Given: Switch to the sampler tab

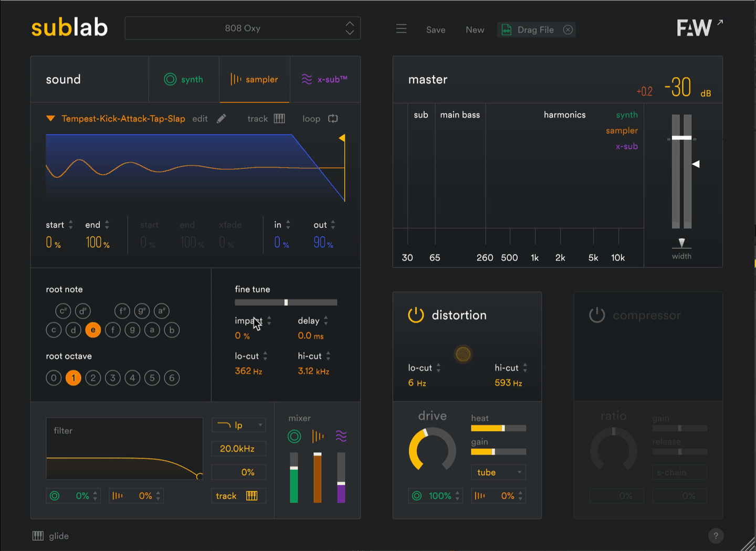Looking at the screenshot, I should 254,79.
